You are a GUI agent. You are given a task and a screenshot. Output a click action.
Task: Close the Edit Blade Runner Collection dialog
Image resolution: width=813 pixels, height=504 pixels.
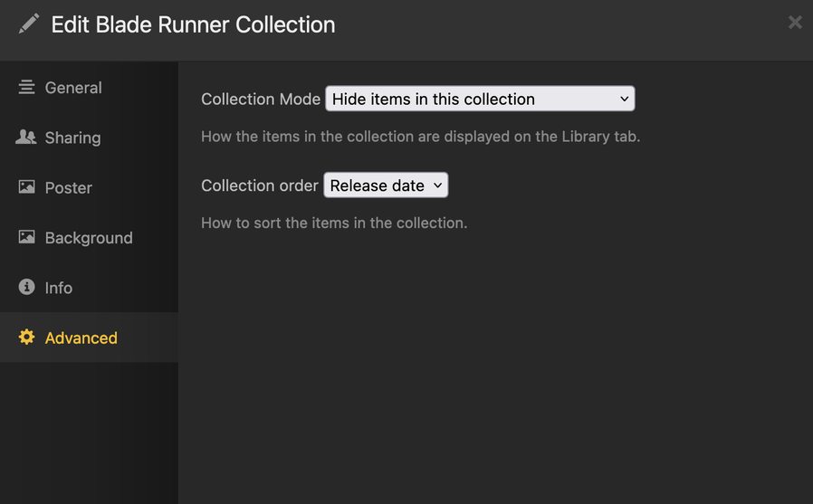[x=794, y=23]
